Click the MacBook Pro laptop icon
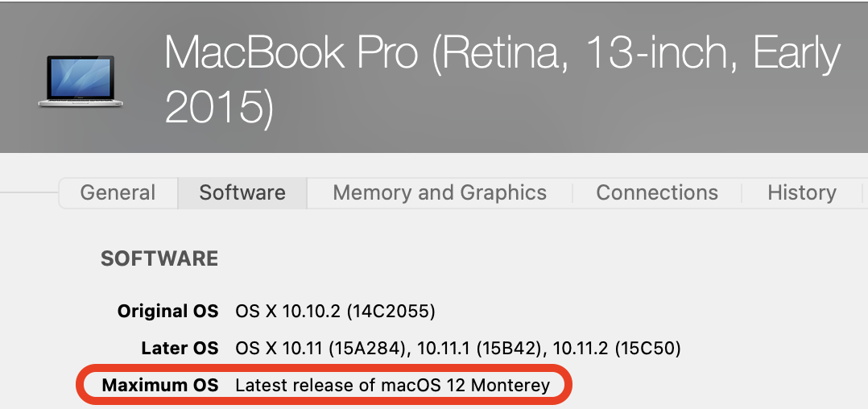 point(79,81)
